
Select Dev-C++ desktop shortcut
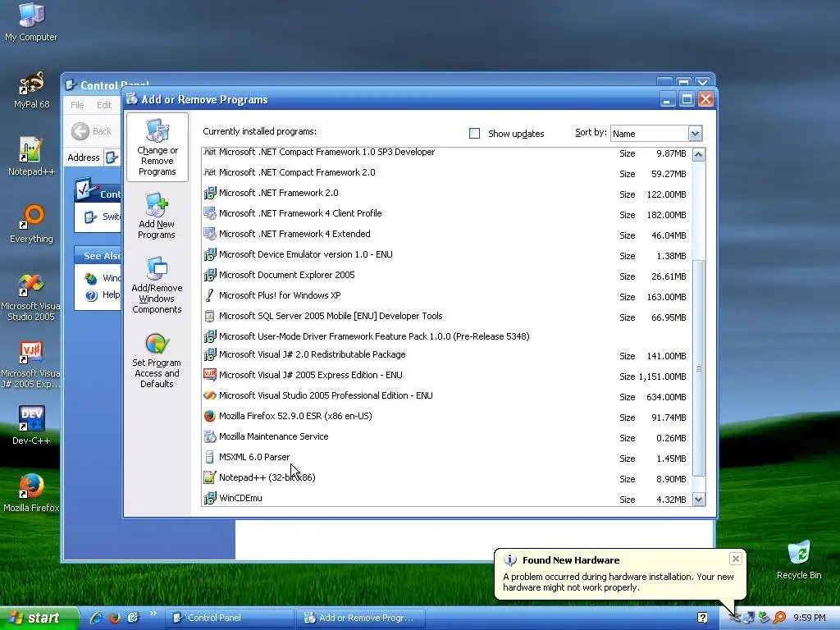click(x=31, y=426)
